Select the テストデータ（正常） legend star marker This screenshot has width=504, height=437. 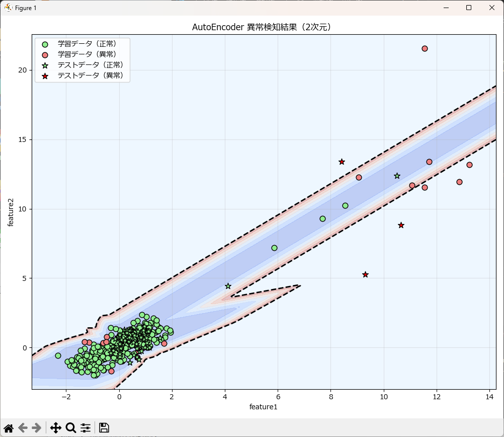point(45,65)
